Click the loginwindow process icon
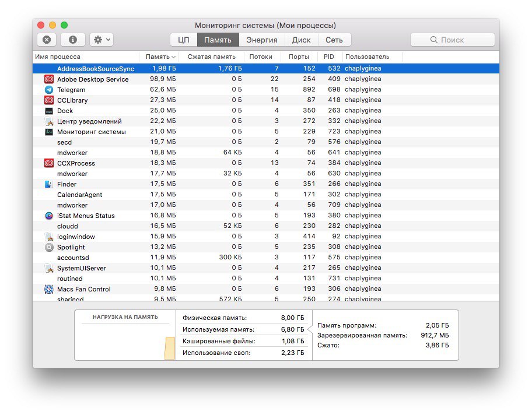 click(49, 237)
